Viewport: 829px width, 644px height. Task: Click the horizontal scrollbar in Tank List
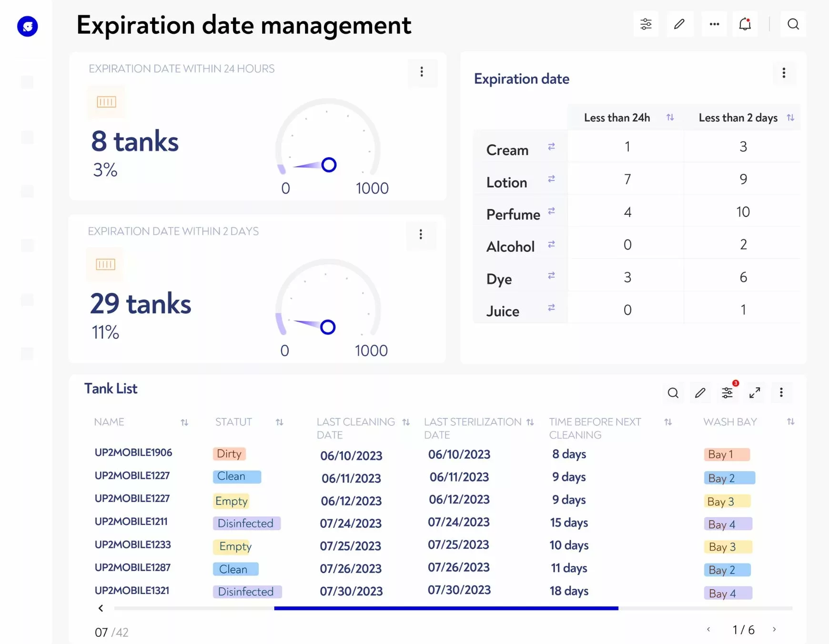(x=446, y=608)
